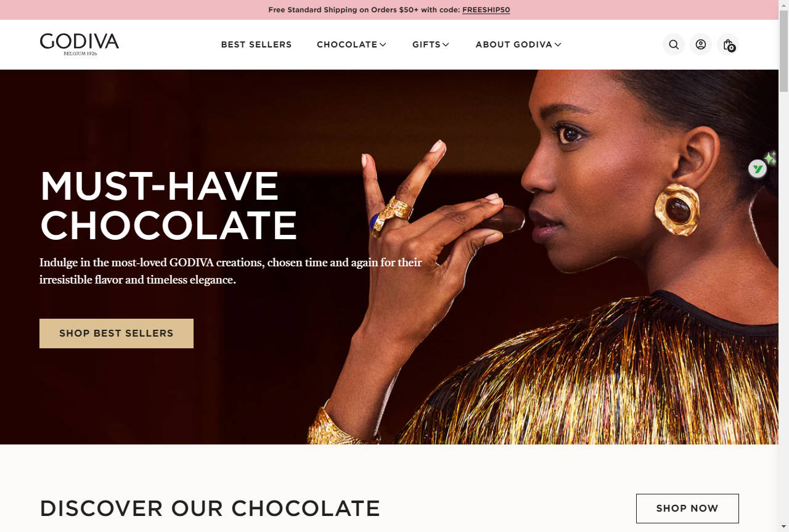The width and height of the screenshot is (789, 532).
Task: Click the hero image of the woman
Action: [555, 257]
